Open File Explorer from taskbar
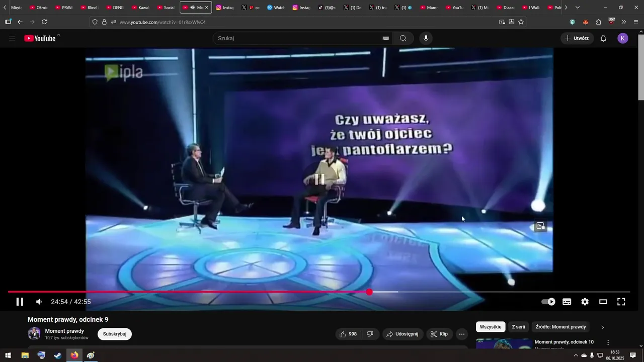Viewport: 644px width, 362px height. 25,355
